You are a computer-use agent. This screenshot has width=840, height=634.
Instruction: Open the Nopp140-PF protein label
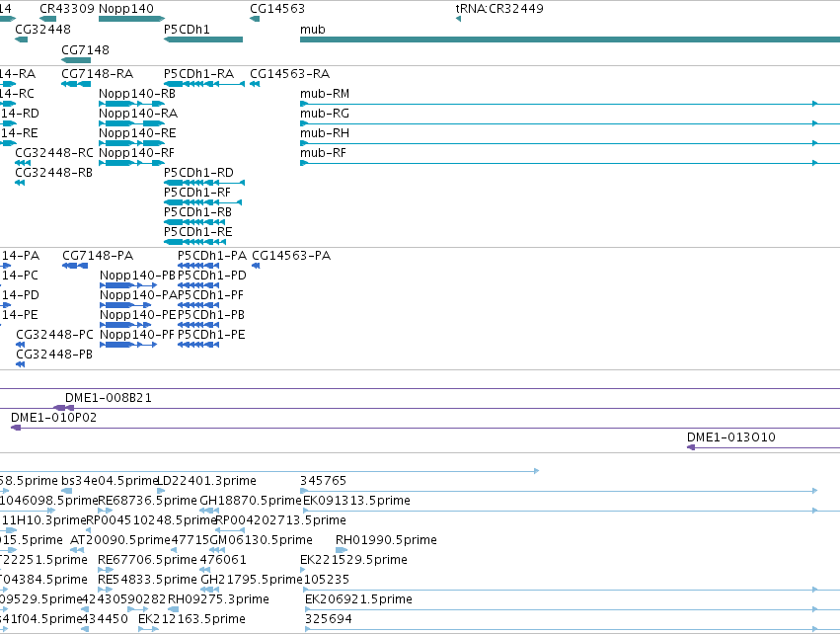pos(137,335)
